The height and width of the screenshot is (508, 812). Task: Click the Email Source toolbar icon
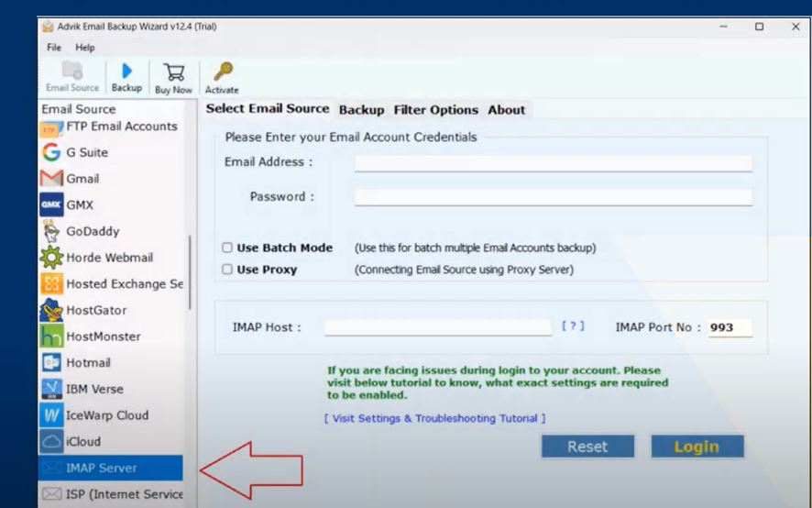click(x=72, y=71)
